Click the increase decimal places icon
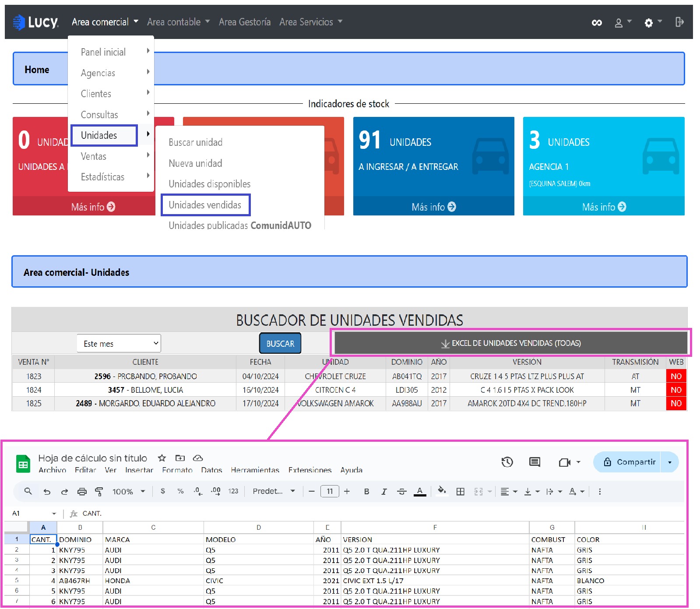The height and width of the screenshot is (609, 700). [x=215, y=491]
